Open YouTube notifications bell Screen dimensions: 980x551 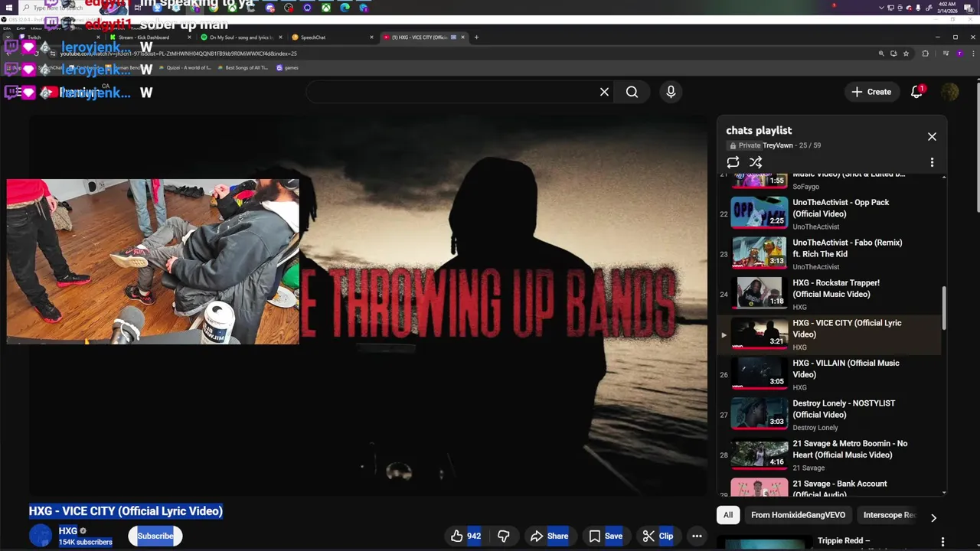(916, 92)
